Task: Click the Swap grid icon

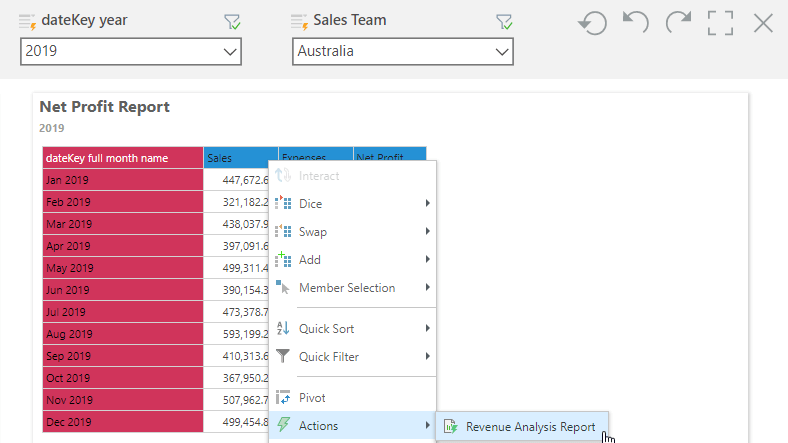Action: (x=283, y=231)
